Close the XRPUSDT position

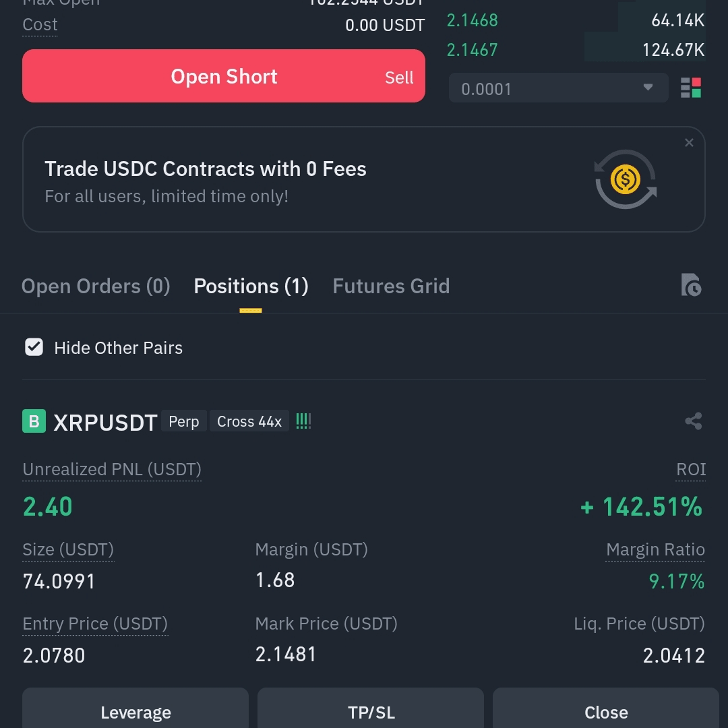point(606,711)
